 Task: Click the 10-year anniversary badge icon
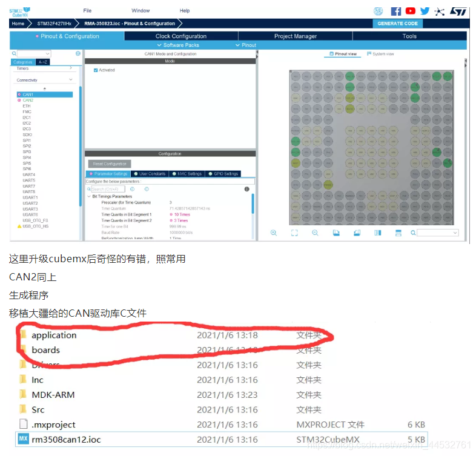378,12
